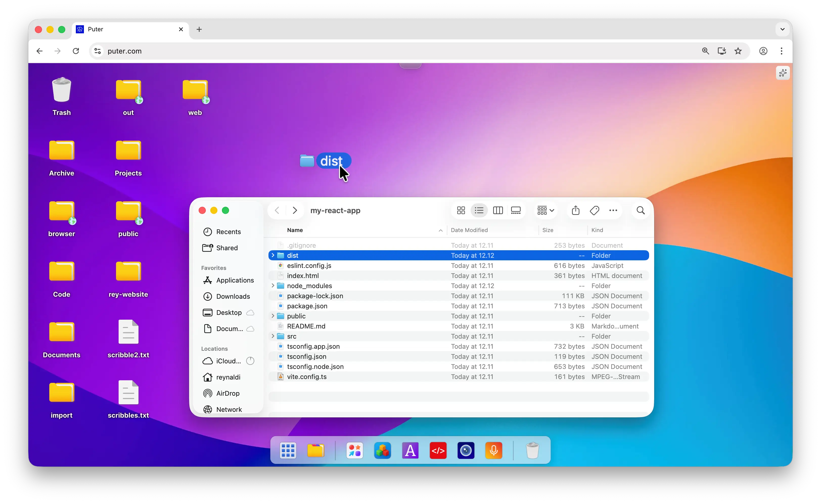This screenshot has height=504, width=821.
Task: Expand the src folder disclosure arrow
Action: point(272,336)
